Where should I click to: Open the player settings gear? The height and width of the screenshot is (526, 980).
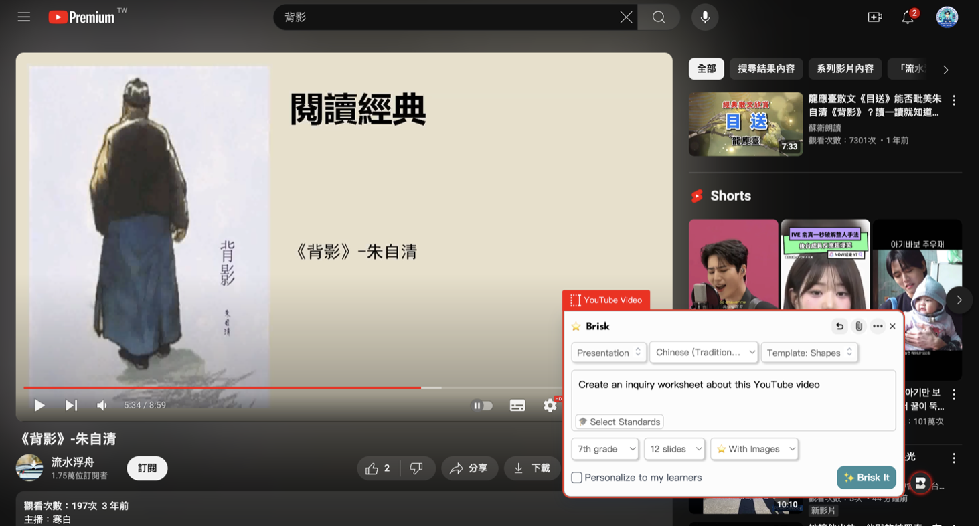550,405
